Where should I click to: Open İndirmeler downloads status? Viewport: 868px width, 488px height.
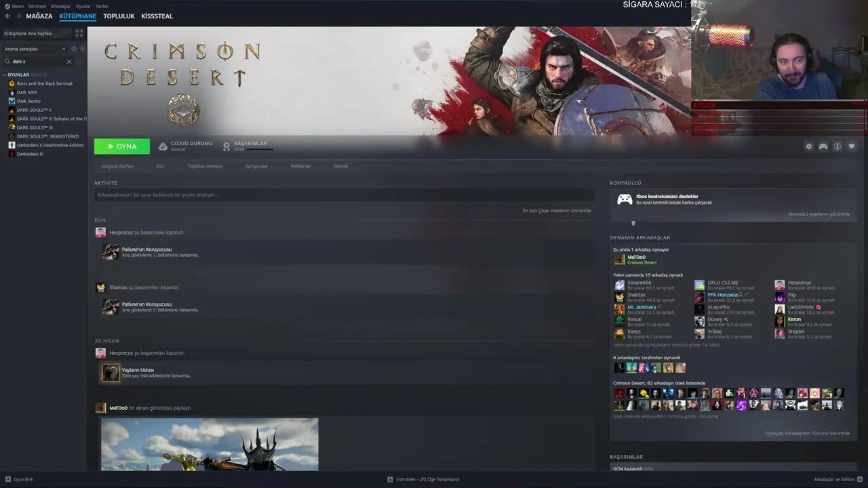423,479
